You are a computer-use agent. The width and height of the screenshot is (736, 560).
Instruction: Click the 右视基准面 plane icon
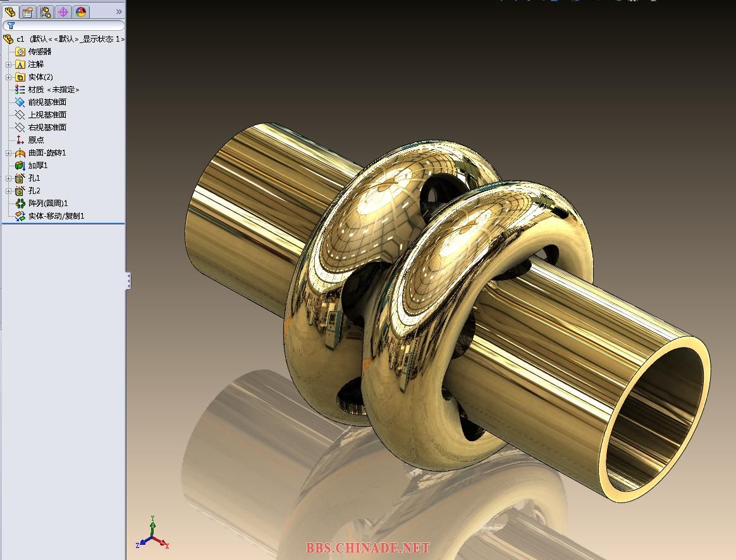coord(20,128)
